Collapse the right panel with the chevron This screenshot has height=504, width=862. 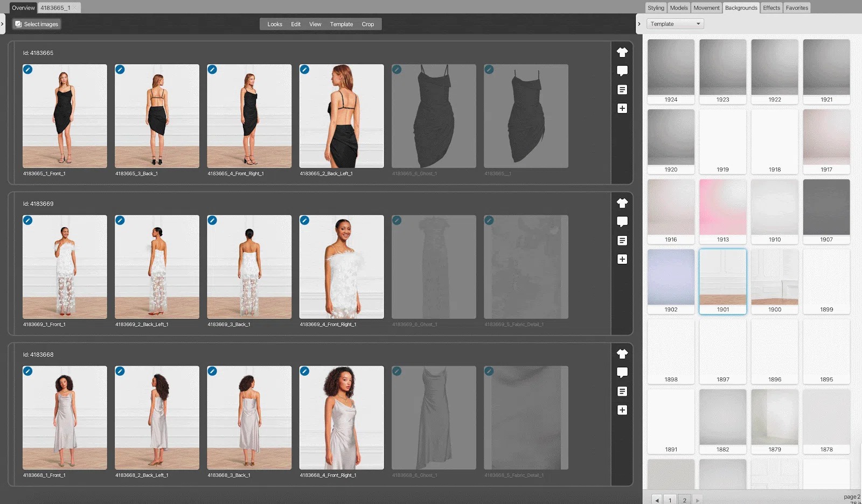(639, 24)
